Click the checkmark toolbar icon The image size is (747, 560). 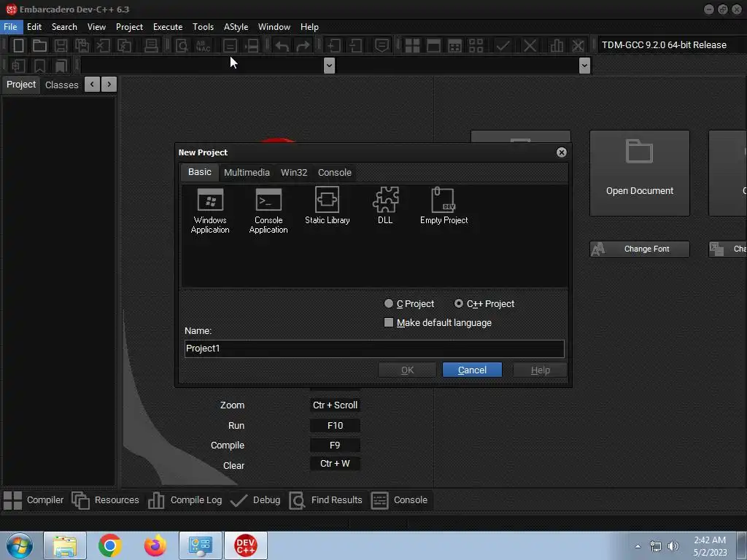[503, 45]
